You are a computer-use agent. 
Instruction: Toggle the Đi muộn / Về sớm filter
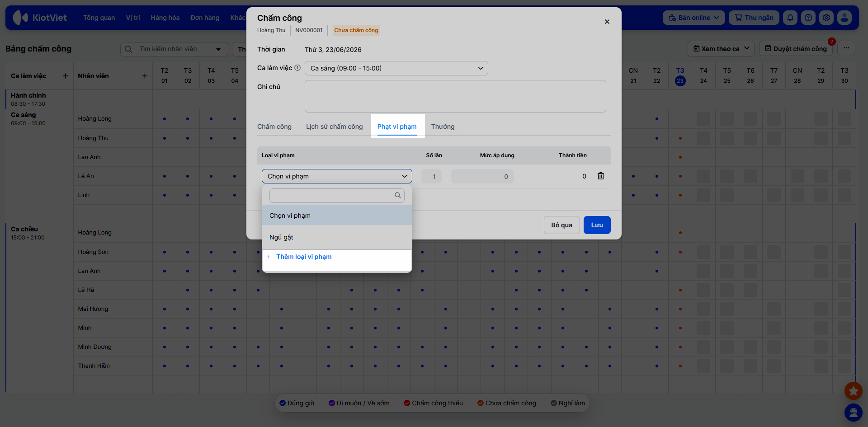tap(359, 403)
